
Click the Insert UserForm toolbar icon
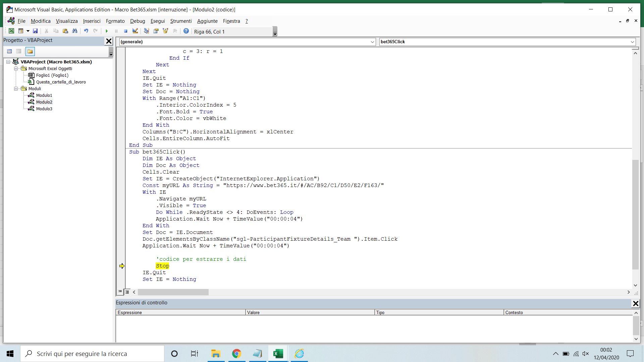click(21, 31)
